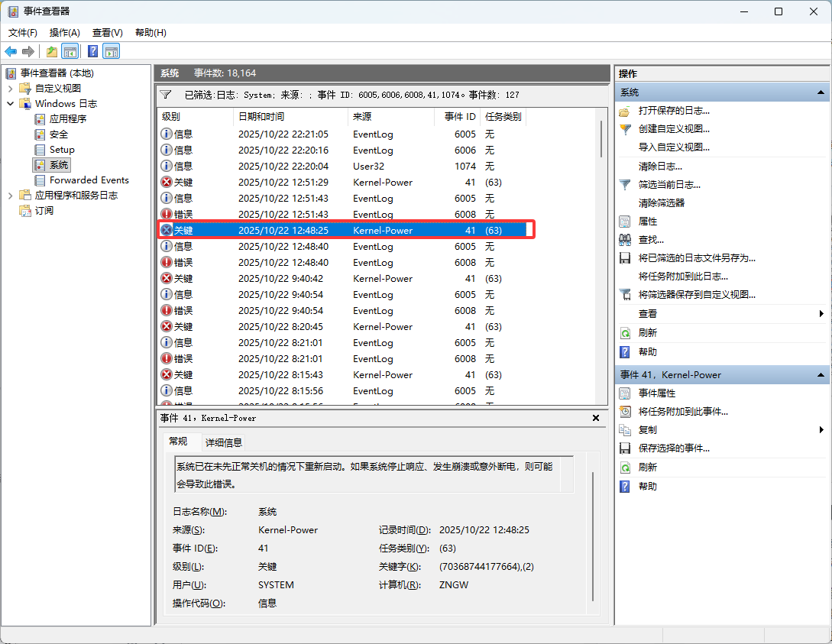Click the forward arrow toolbar icon
Viewport: 832px width, 644px height.
tap(28, 51)
